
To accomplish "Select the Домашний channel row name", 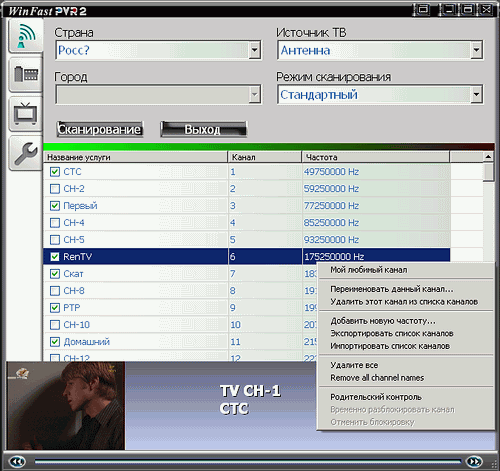I will tap(87, 342).
